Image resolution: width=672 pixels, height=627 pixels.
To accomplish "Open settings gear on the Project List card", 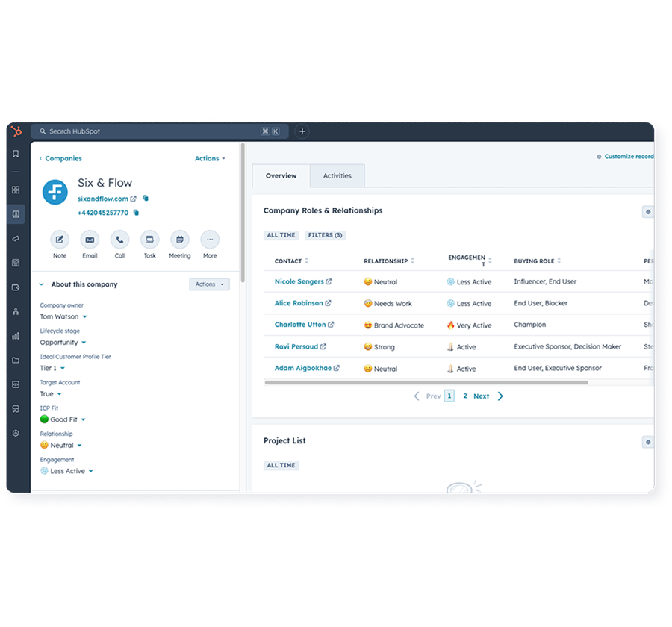I will coord(648,442).
